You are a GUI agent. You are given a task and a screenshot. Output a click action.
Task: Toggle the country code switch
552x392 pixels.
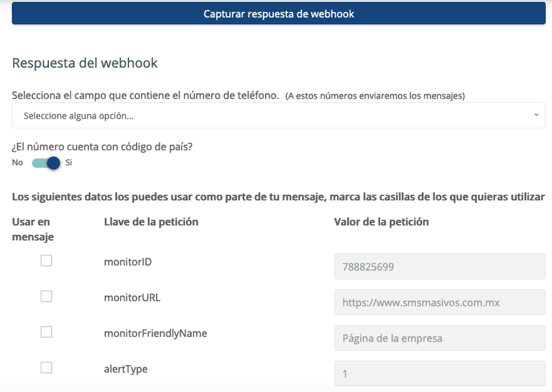pyautogui.click(x=46, y=163)
